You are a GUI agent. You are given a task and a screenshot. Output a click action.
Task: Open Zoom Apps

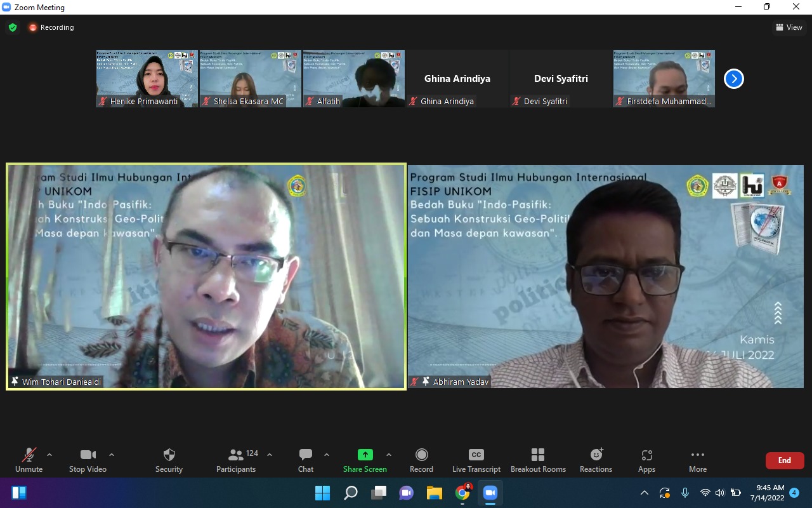pyautogui.click(x=646, y=460)
